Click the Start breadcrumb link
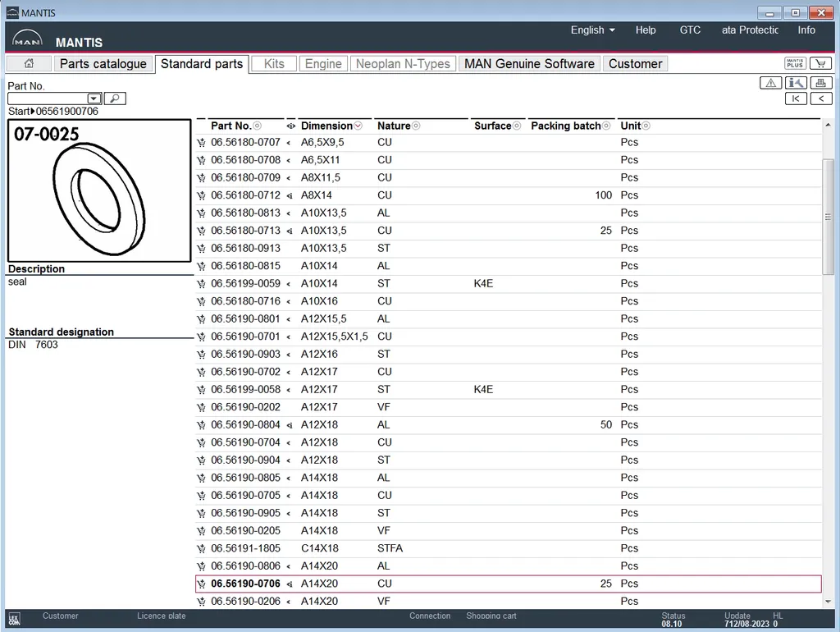The image size is (840, 632). (20, 112)
